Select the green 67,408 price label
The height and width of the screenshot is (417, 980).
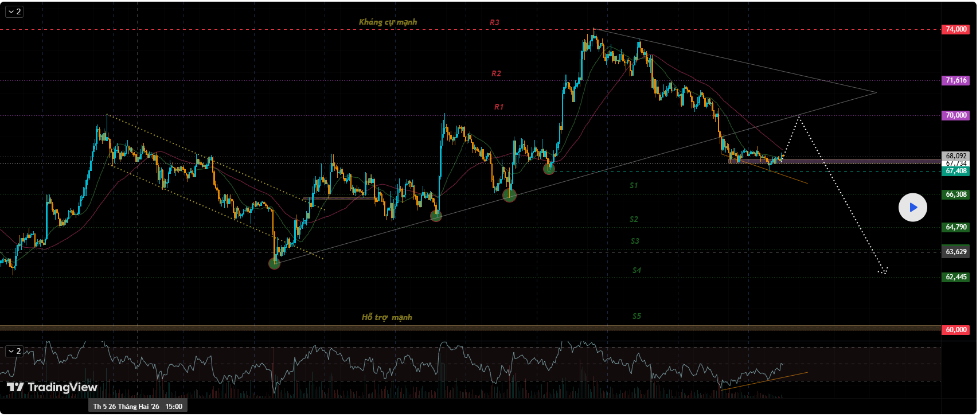pyautogui.click(x=955, y=171)
